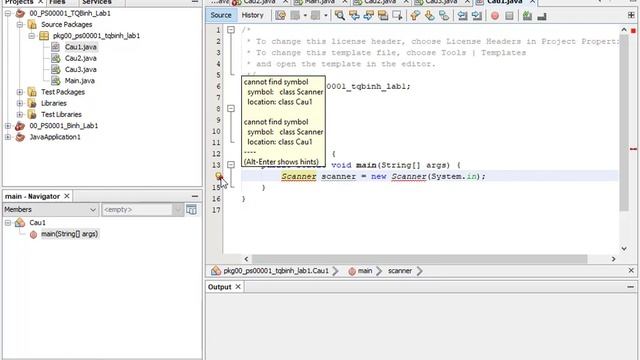Expand the JavaApplication1 project
The image size is (640, 360).
point(8,137)
